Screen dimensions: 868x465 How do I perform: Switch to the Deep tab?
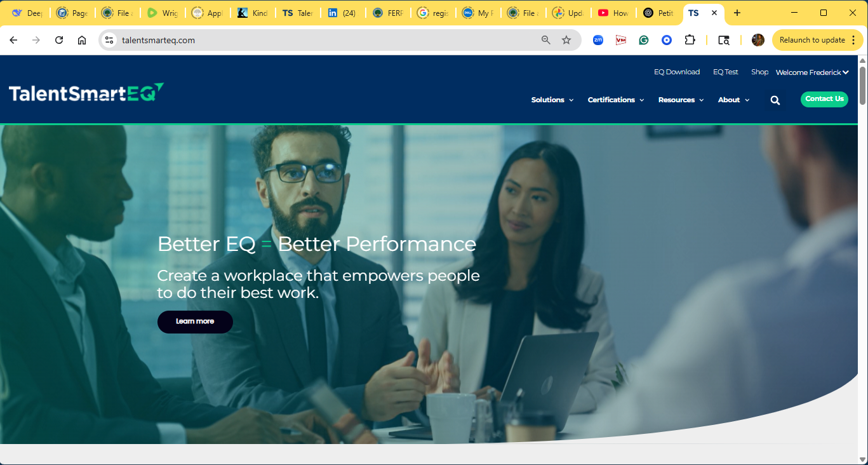[26, 13]
